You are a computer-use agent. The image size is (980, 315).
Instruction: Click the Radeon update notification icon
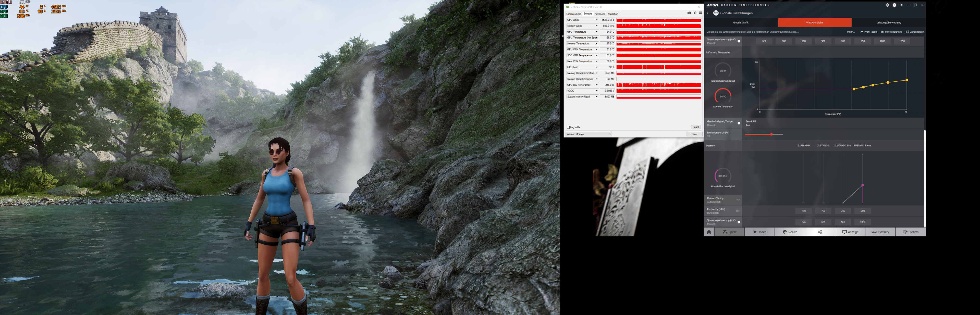point(887,5)
